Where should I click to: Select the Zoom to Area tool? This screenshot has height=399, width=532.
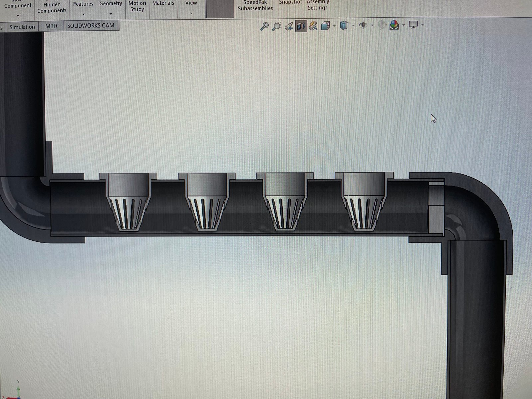tap(277, 26)
